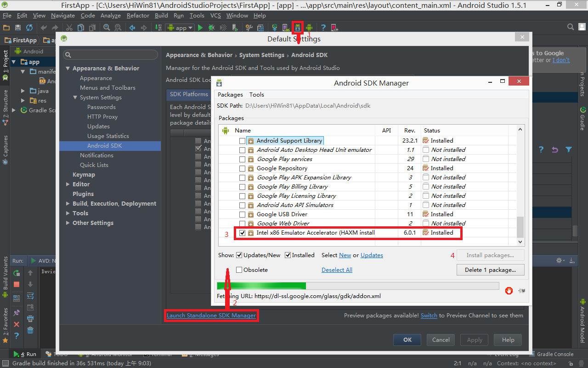Click the red Stop icon in Run panel
The height and width of the screenshot is (368, 588).
[x=17, y=285]
